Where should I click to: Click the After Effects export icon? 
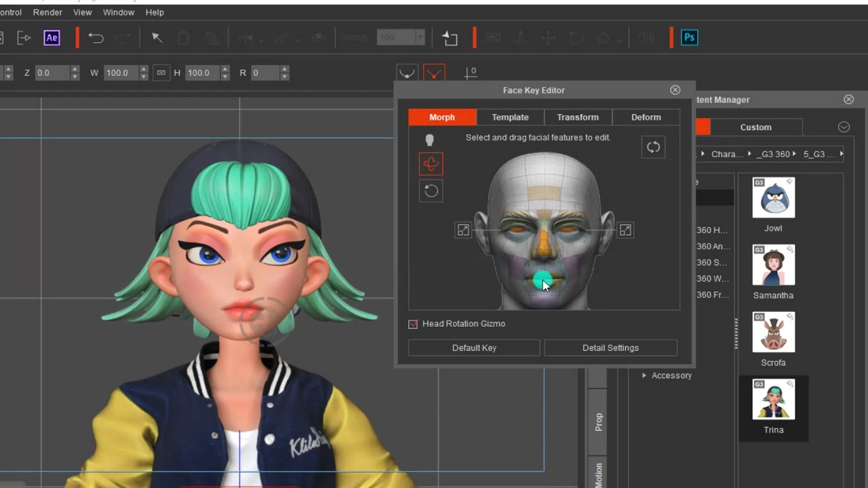(x=52, y=38)
